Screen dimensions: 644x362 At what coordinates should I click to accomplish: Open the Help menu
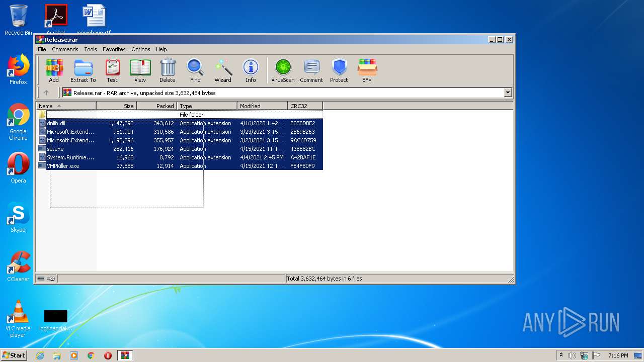pos(161,49)
